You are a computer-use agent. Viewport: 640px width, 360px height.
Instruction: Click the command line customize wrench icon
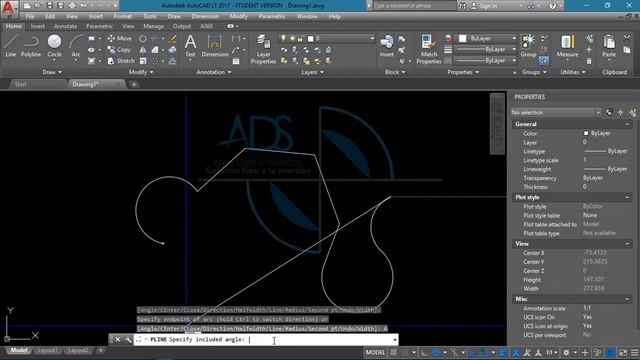tap(128, 340)
